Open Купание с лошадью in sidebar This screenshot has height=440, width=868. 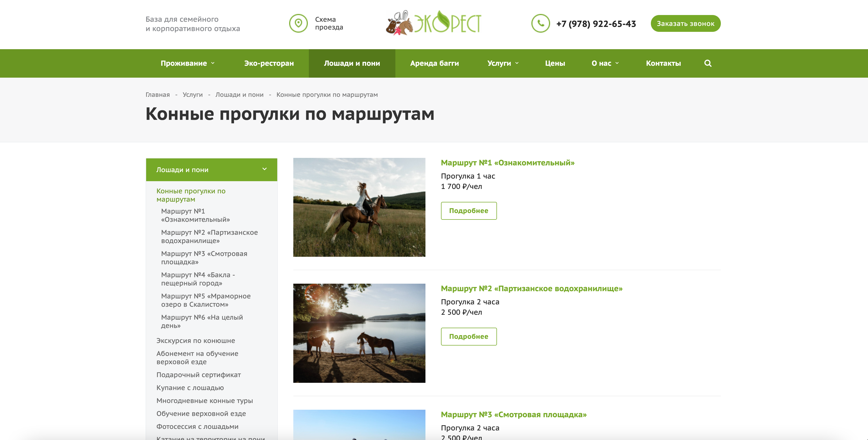coord(190,387)
